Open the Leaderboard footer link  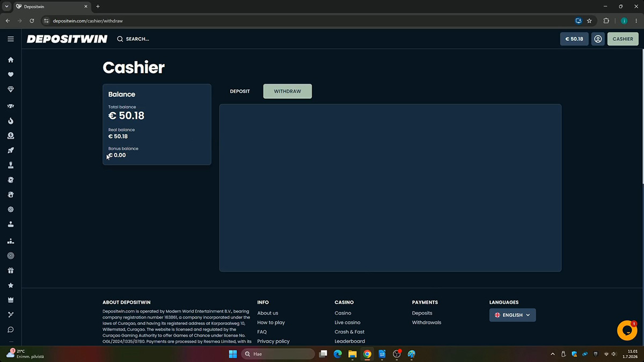pyautogui.click(x=350, y=341)
